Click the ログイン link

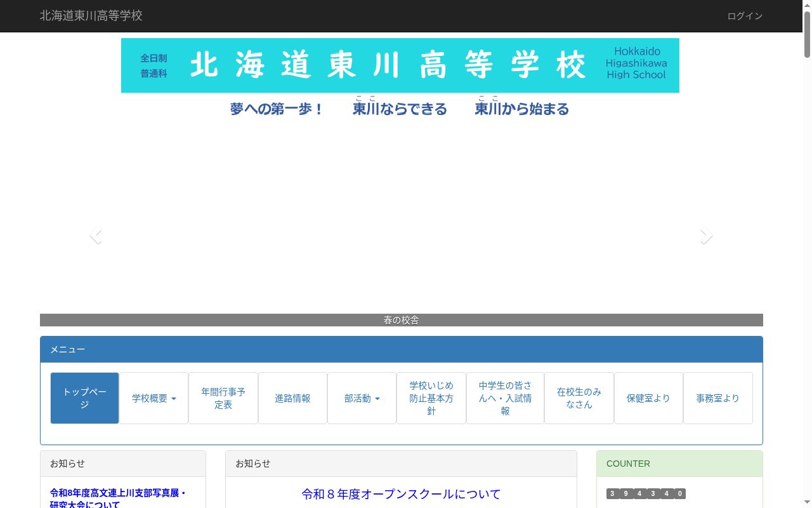click(x=745, y=16)
